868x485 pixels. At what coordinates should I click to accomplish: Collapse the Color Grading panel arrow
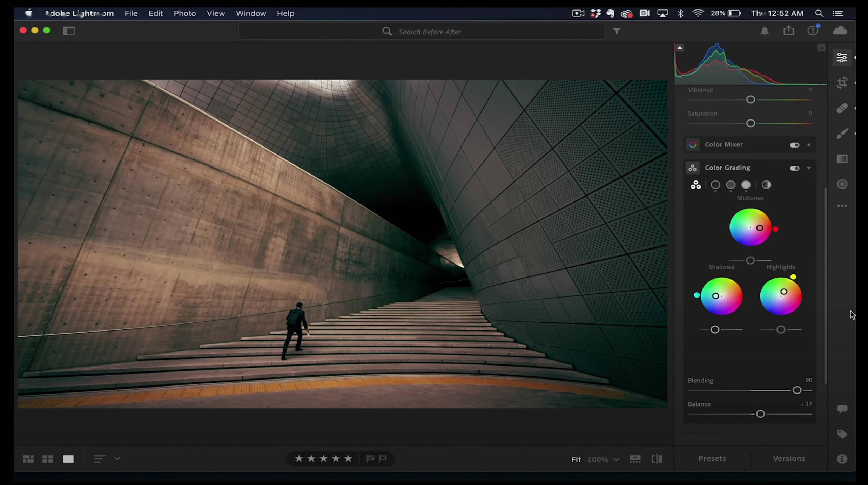coord(809,168)
